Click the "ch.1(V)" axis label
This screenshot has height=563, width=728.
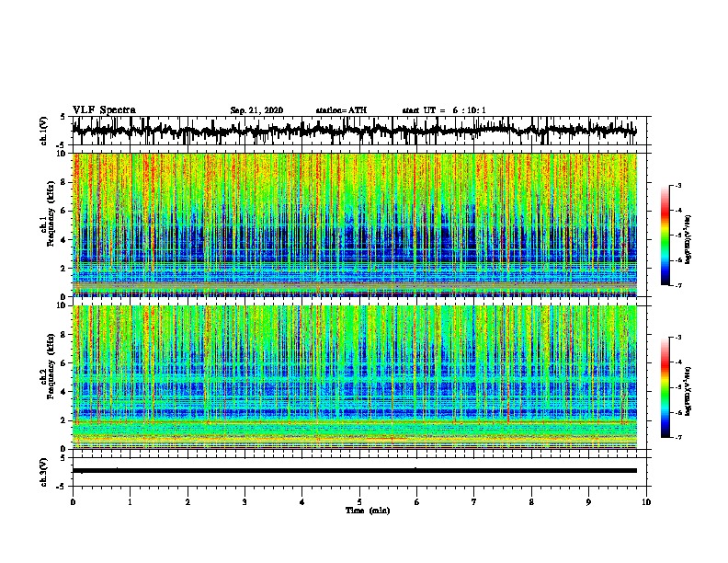(x=43, y=131)
